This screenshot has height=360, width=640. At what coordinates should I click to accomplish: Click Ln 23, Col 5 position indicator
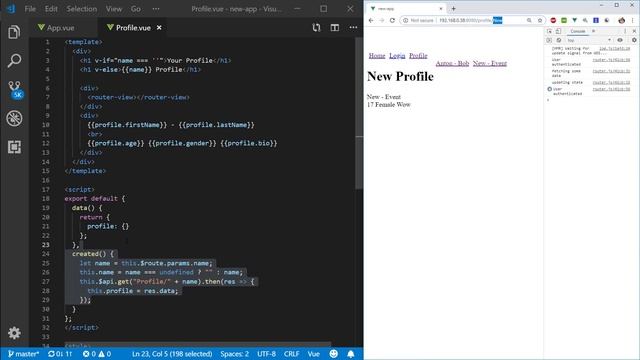[x=172, y=354]
